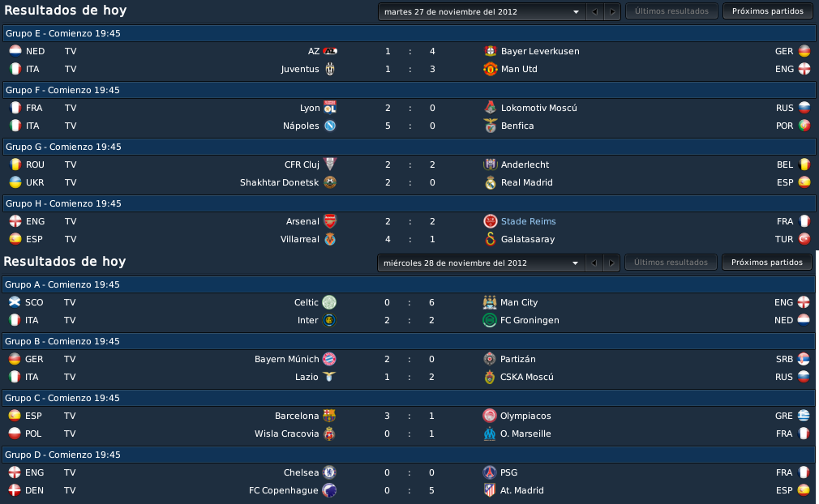Click the Galatasaray club crest
Viewport: 819px width, 504px height.
[490, 239]
